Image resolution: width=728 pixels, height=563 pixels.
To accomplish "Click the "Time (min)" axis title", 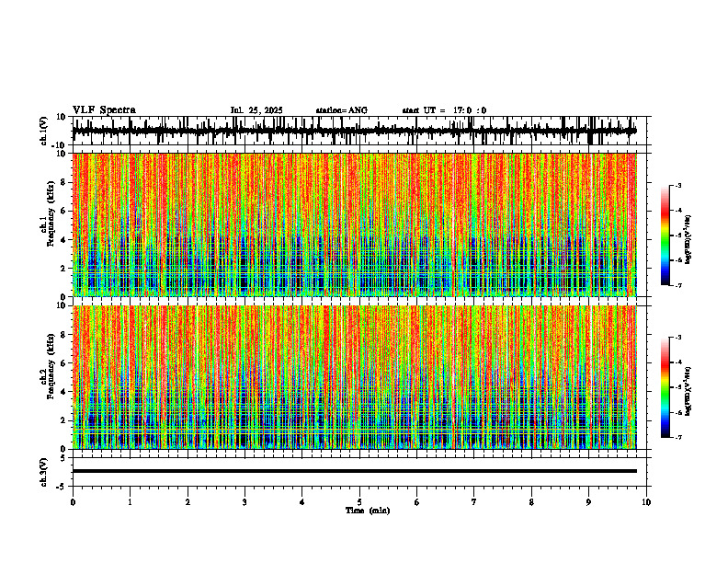I will click(x=368, y=511).
